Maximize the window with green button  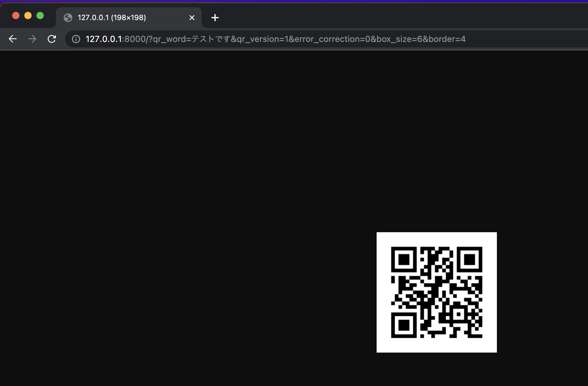(40, 16)
